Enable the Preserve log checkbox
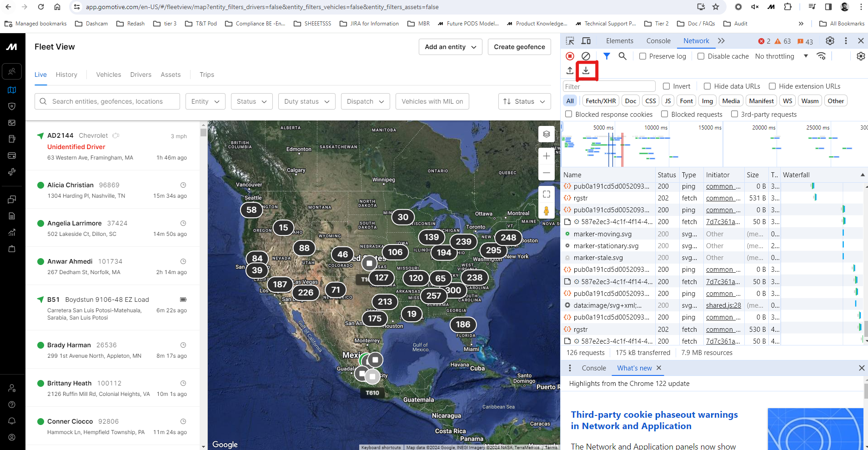Image resolution: width=868 pixels, height=450 pixels. 642,56
